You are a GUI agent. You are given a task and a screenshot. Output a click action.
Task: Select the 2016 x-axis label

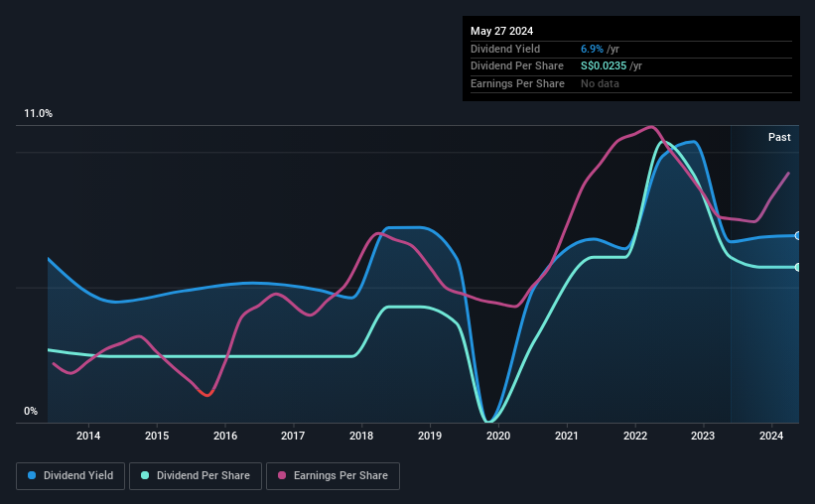coord(225,436)
